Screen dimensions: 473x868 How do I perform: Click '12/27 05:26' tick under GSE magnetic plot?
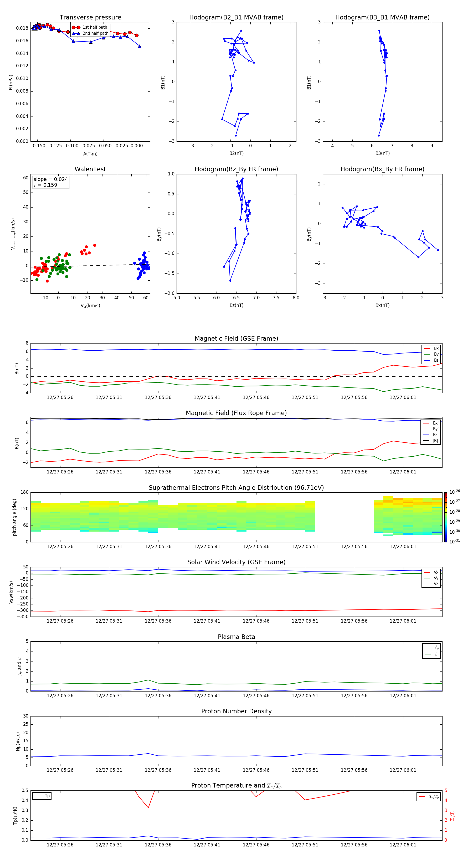(60, 398)
